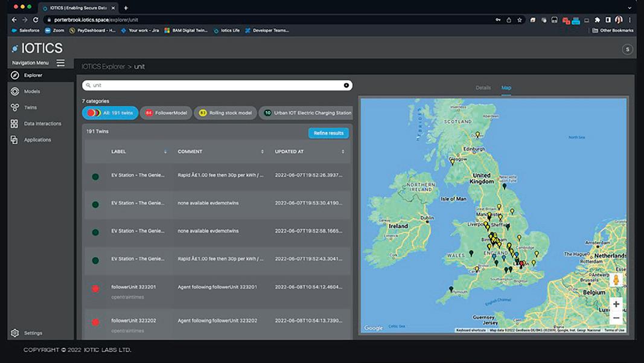Sort by the UPDATED AT column arrows
The height and width of the screenshot is (363, 644).
(x=343, y=152)
